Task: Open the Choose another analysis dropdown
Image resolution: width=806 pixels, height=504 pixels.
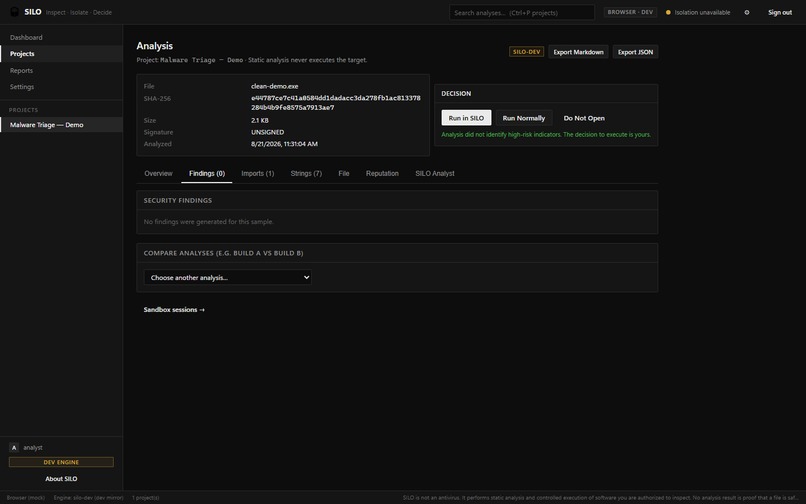Action: tap(227, 278)
